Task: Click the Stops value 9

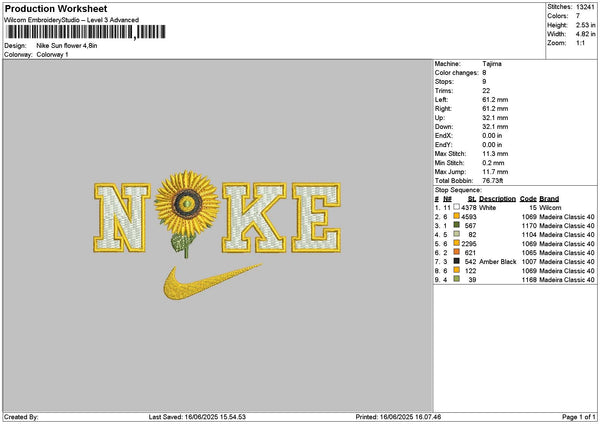Action: point(484,82)
